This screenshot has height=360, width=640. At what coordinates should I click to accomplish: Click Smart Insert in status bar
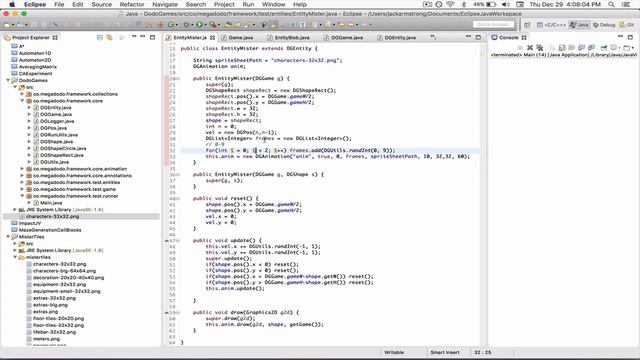click(x=444, y=352)
